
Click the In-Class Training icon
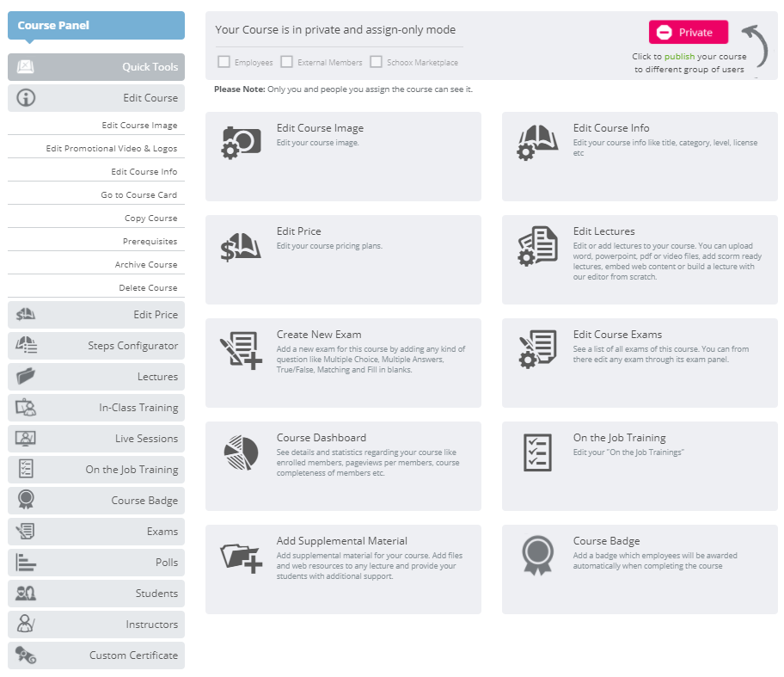26,407
